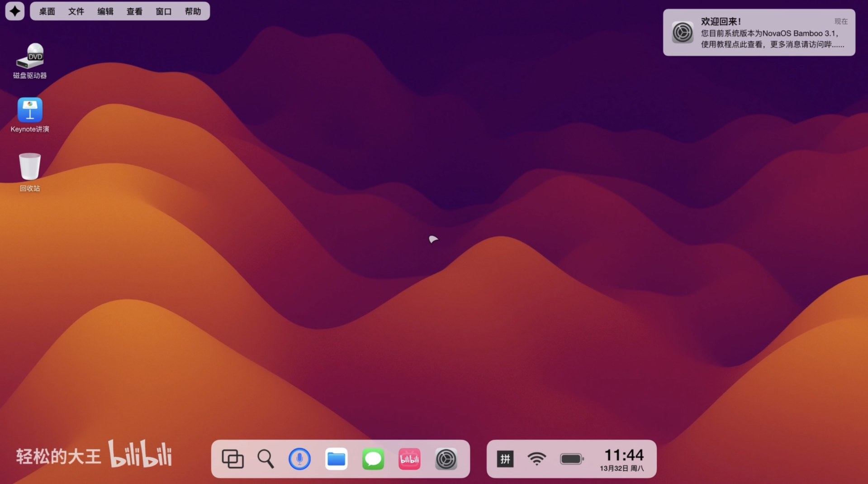Check the battery status icon
868x484 pixels.
[x=572, y=459]
